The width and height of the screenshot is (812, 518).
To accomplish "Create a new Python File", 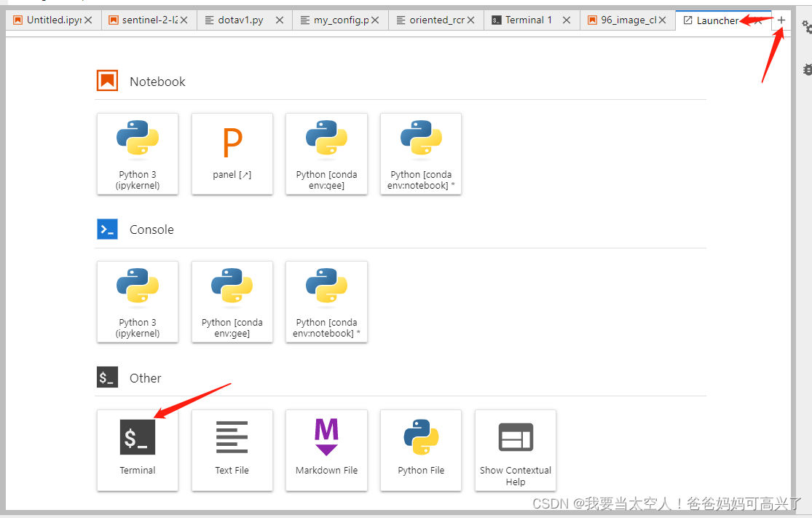I will (420, 450).
